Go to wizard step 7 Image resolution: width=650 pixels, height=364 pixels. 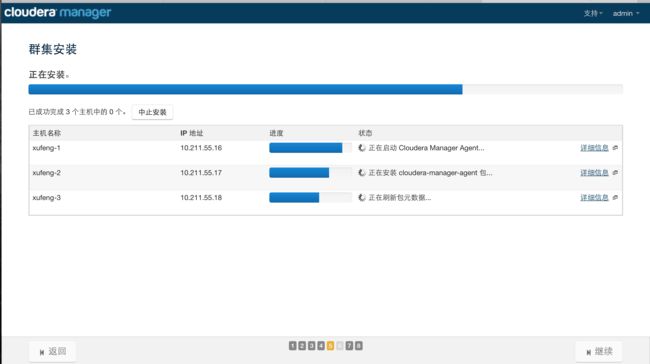tap(349, 345)
